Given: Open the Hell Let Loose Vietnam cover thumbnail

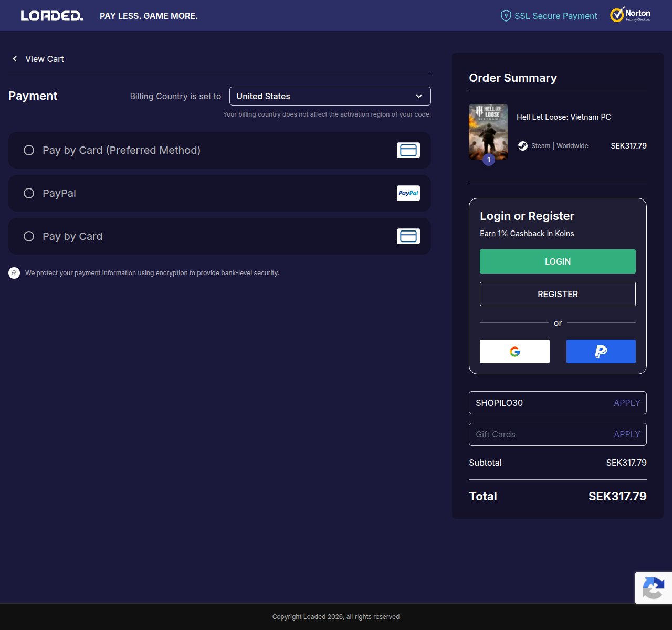Looking at the screenshot, I should point(488,131).
